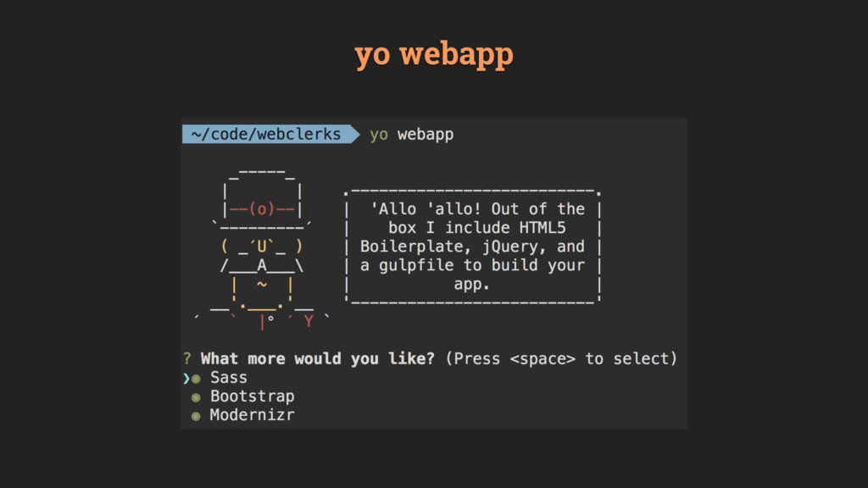Click the 'yo' command word in terminal

click(379, 135)
